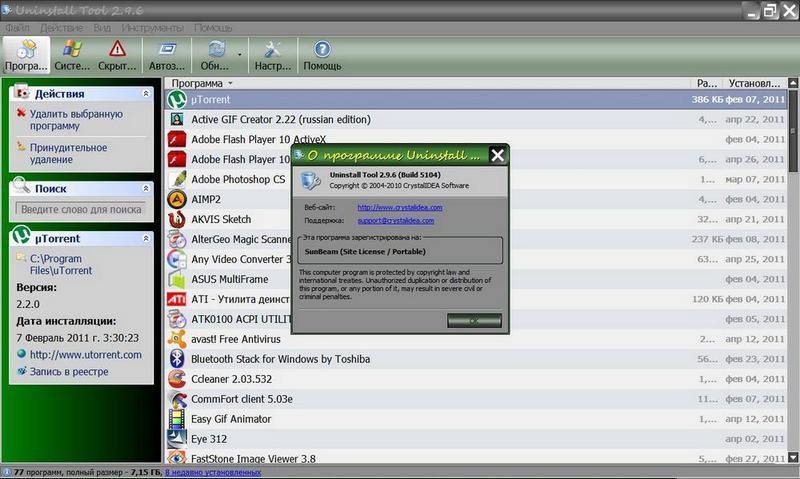Click the info icon in status bar
Viewport: 800px width, 479px height.
pos(7,472)
